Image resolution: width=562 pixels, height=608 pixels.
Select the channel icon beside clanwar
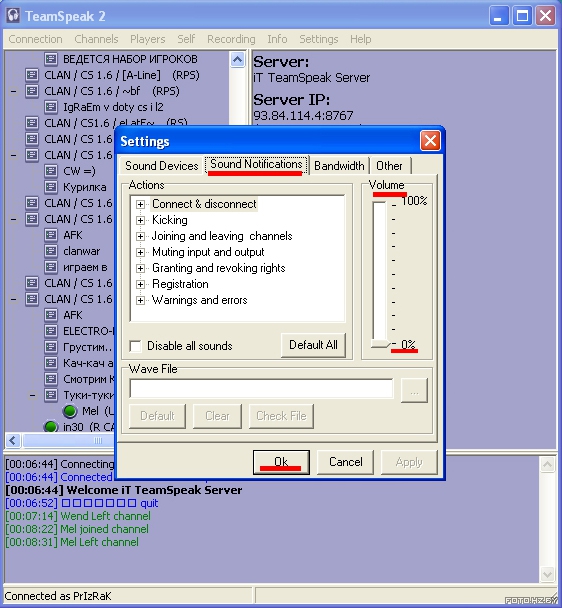pyautogui.click(x=51, y=251)
